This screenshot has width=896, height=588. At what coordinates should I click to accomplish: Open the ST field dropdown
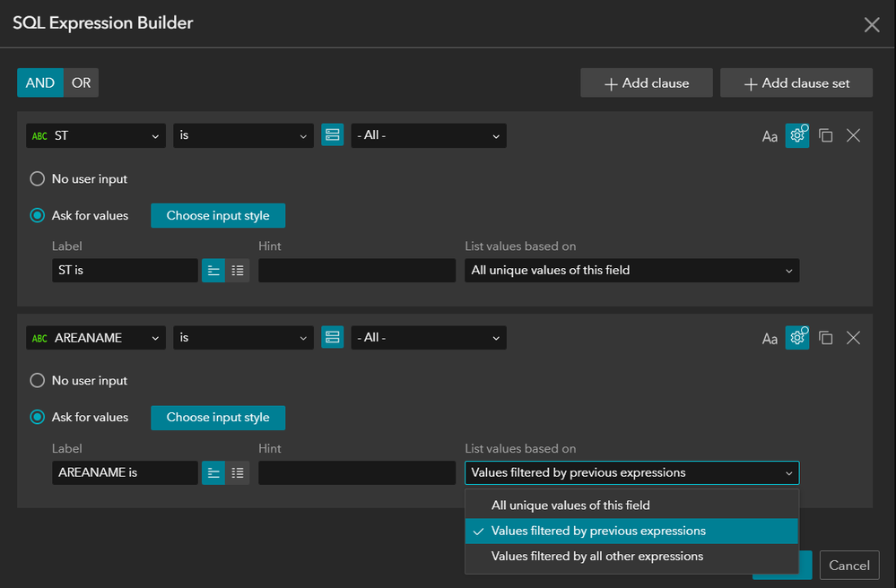pyautogui.click(x=95, y=135)
